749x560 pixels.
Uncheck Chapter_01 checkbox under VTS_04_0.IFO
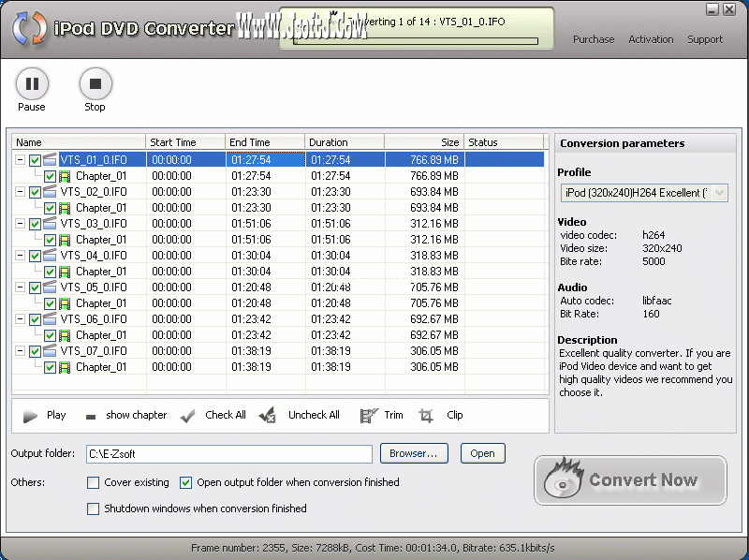51,272
